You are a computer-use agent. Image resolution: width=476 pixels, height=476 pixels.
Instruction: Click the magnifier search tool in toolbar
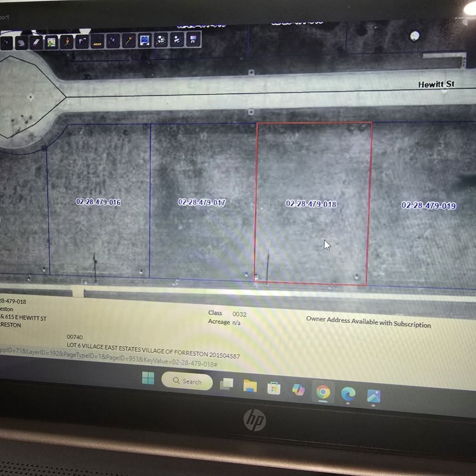(x=113, y=41)
